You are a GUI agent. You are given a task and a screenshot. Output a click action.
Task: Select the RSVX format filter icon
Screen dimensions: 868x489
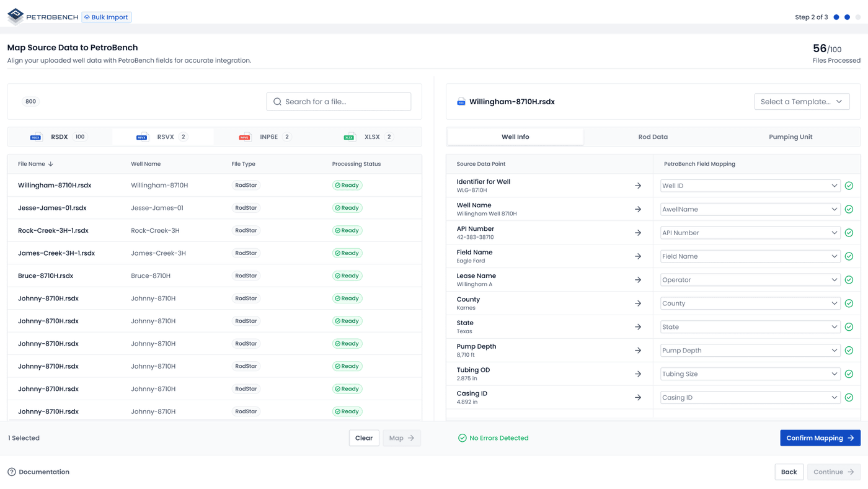coord(141,137)
